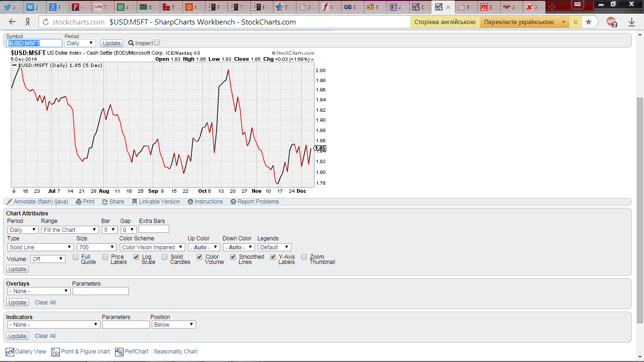The width and height of the screenshot is (644, 362).
Task: Open the Up Color dropdown
Action: click(204, 247)
